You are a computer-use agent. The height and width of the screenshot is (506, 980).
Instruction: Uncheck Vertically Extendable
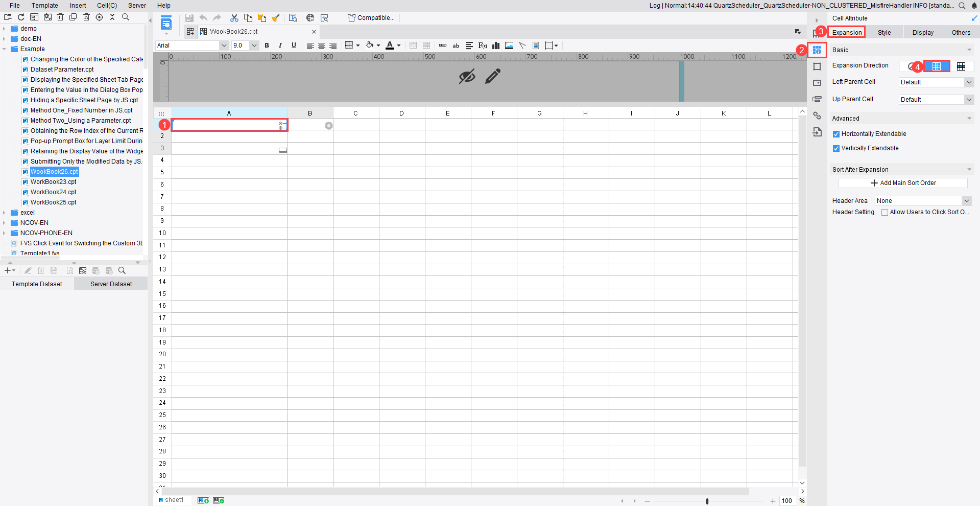click(x=836, y=148)
